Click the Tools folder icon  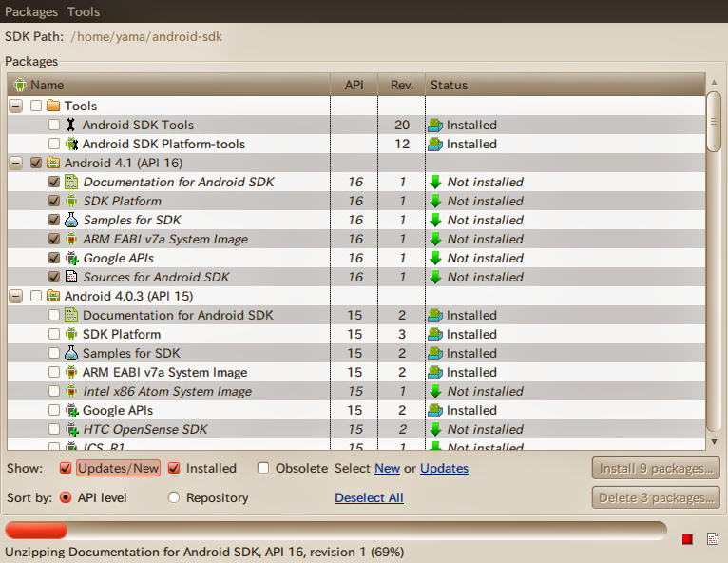(53, 106)
